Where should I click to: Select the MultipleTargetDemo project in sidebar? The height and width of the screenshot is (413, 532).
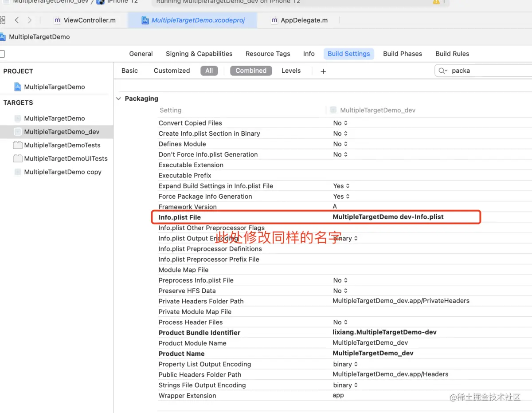click(x=55, y=87)
